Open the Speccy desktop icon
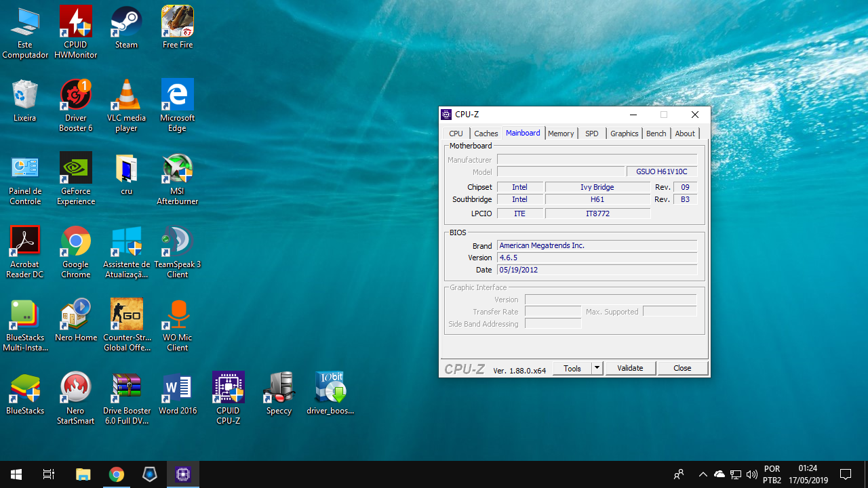The width and height of the screenshot is (868, 488). 279,394
